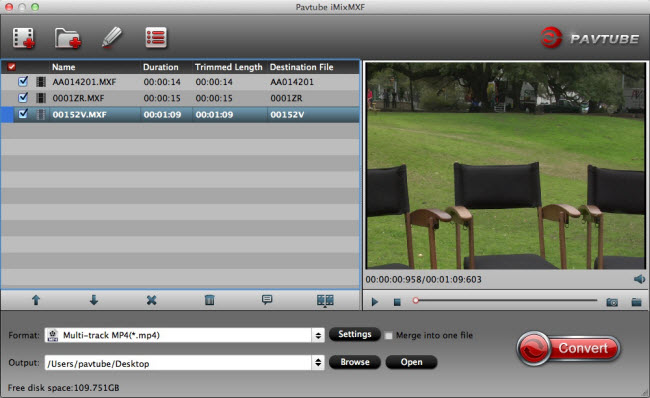The image size is (650, 398).
Task: Click the format icon beside Multi-track MP4
Action: coord(53,335)
